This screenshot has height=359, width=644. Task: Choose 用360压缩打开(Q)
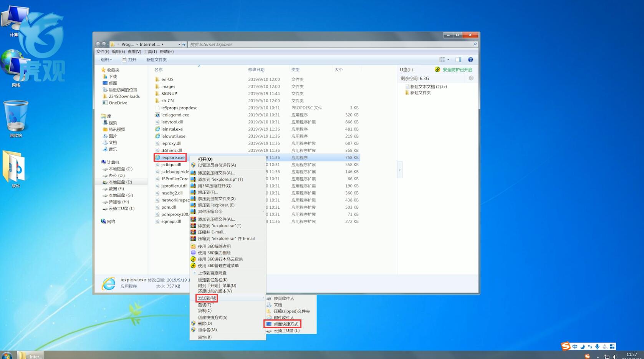coord(228,186)
